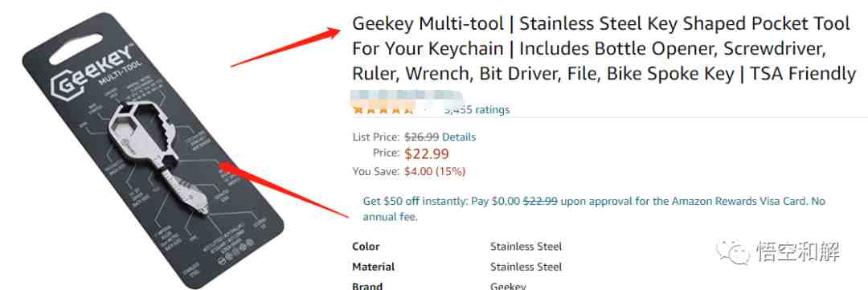Click the MULTI-TOOL text beneath Geekey logo
This screenshot has width=868, height=290.
120,74
